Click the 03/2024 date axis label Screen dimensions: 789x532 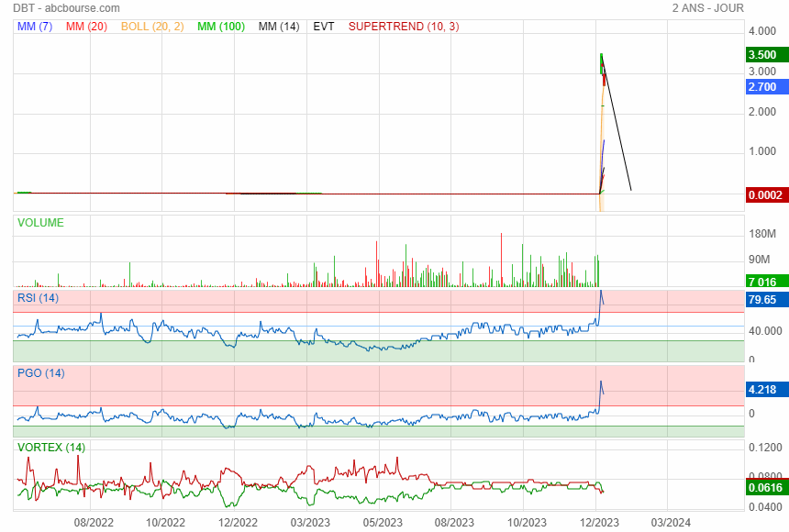[x=672, y=523]
